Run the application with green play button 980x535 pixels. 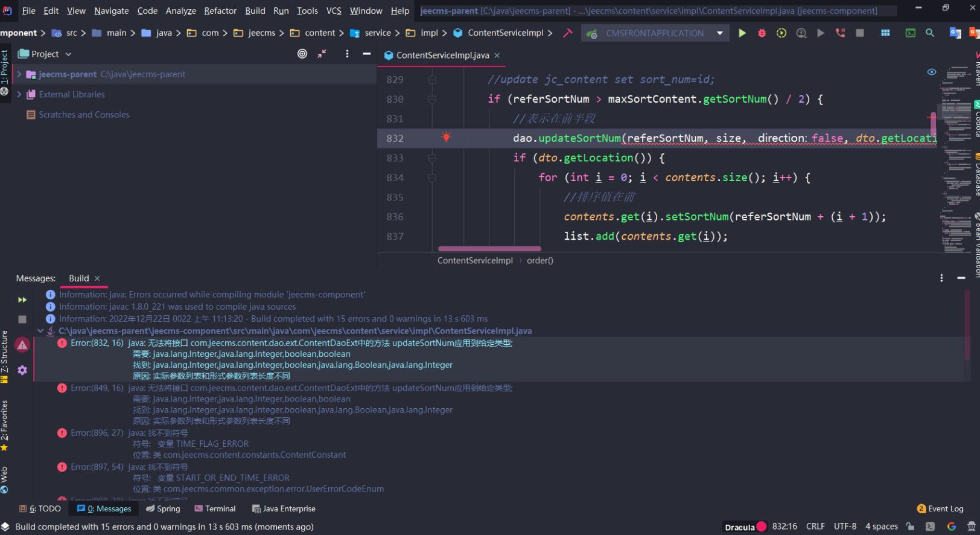click(x=742, y=33)
